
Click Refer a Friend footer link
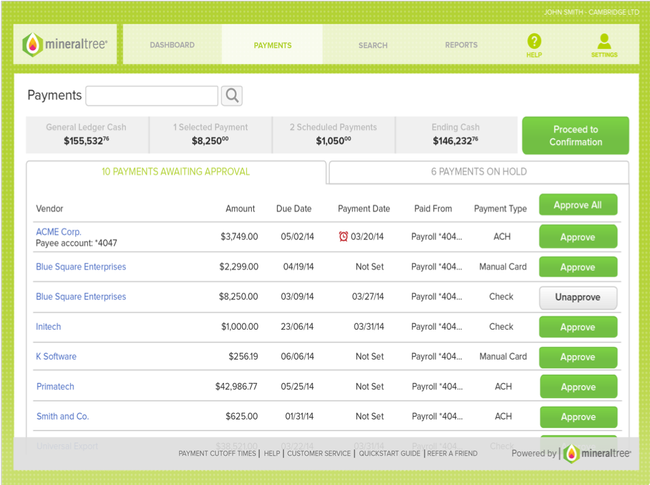452,453
